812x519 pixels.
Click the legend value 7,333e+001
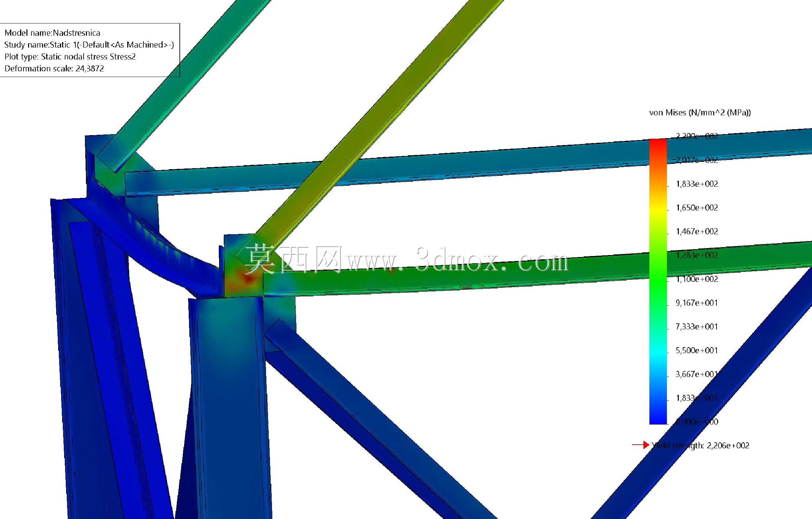[697, 327]
